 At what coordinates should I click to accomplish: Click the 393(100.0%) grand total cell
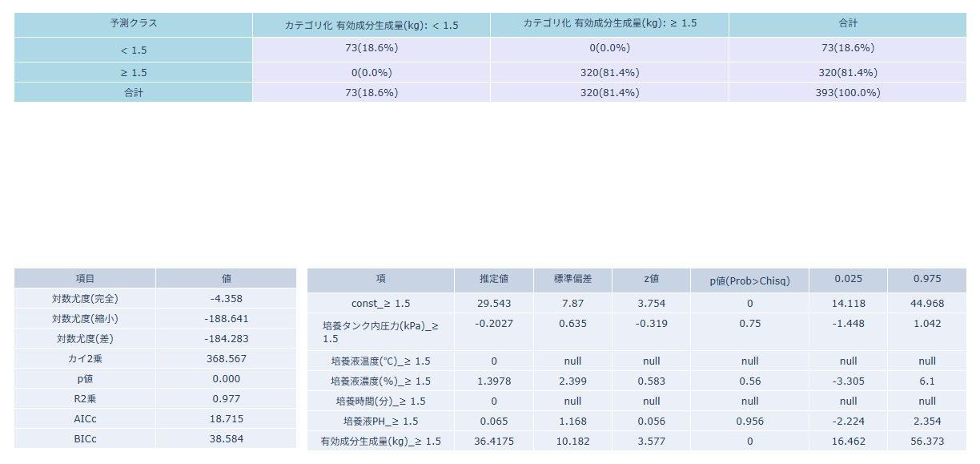(847, 92)
